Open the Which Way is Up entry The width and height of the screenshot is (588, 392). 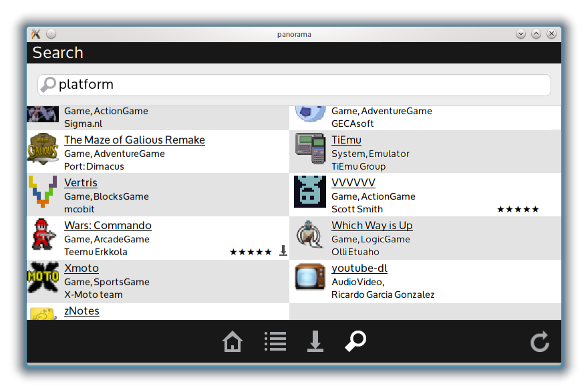(x=372, y=226)
